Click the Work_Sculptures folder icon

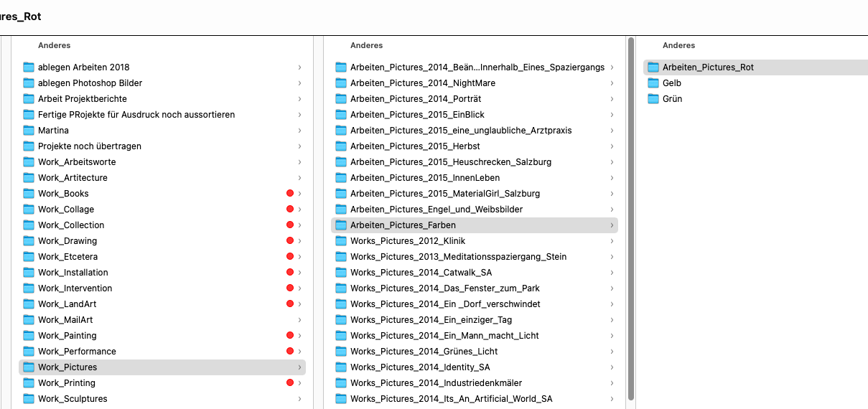(x=29, y=399)
